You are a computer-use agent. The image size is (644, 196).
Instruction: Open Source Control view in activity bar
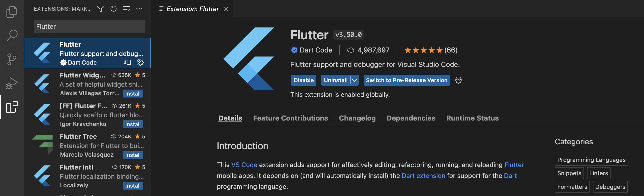click(x=12, y=59)
